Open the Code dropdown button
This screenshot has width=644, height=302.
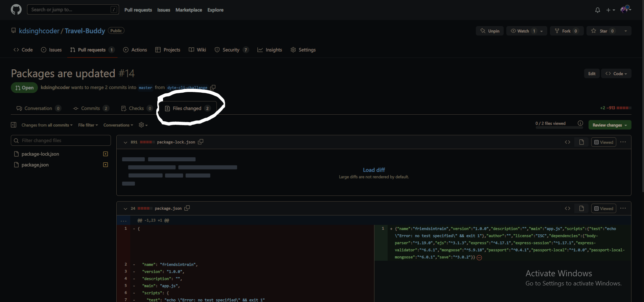tap(616, 73)
